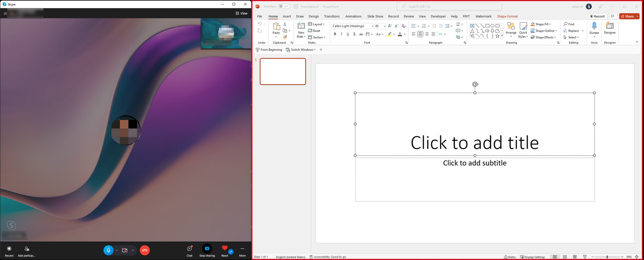
Task: Mute the Skype microphone
Action: tap(109, 250)
